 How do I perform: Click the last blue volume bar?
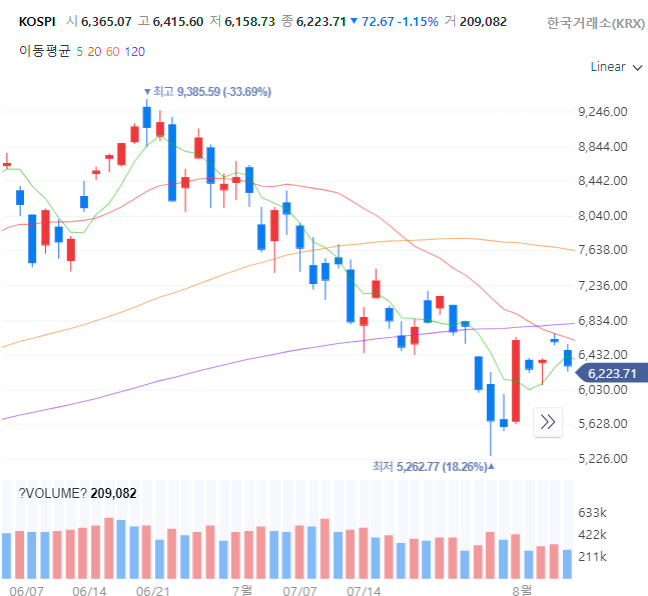[x=567, y=564]
